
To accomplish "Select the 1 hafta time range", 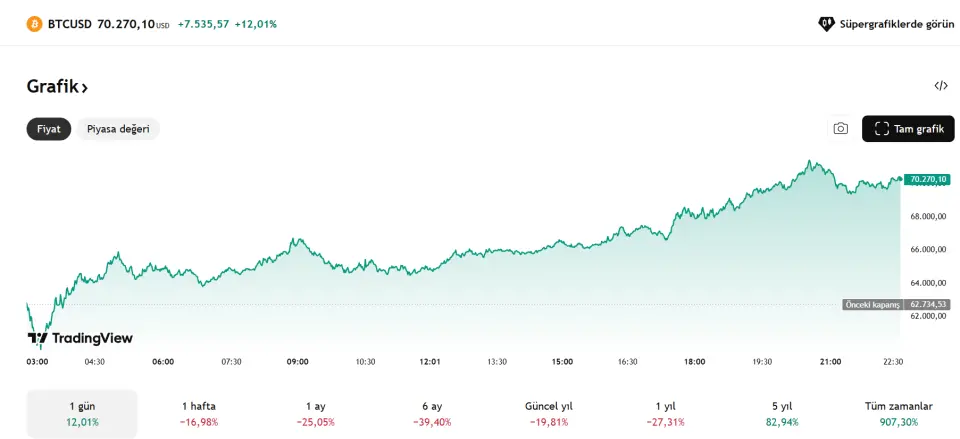I will tap(199, 414).
